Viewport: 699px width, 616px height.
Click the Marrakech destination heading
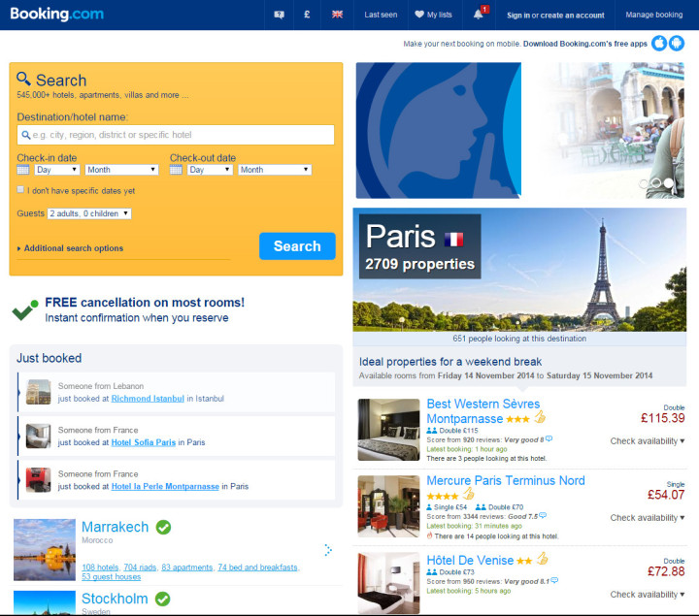tap(115, 527)
